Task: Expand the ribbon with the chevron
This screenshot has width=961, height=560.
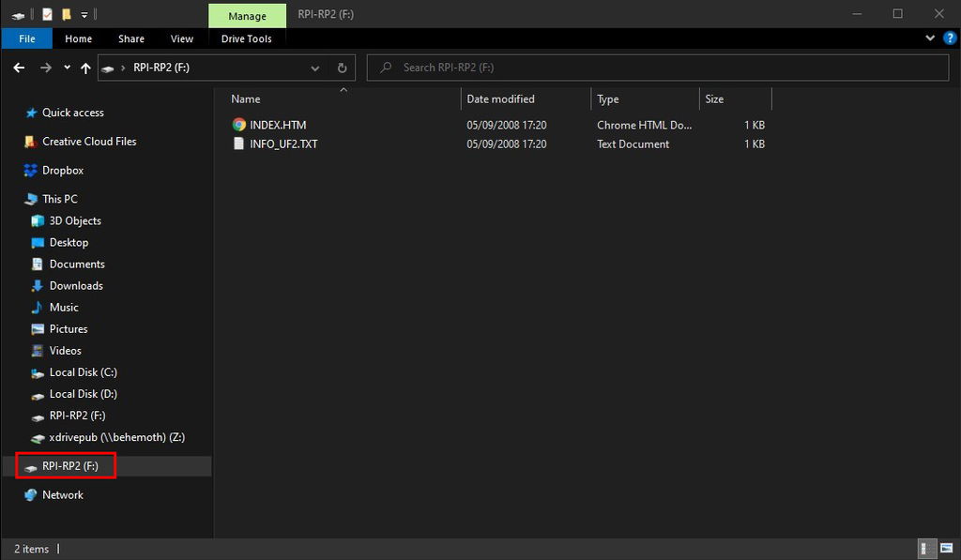Action: (x=930, y=38)
